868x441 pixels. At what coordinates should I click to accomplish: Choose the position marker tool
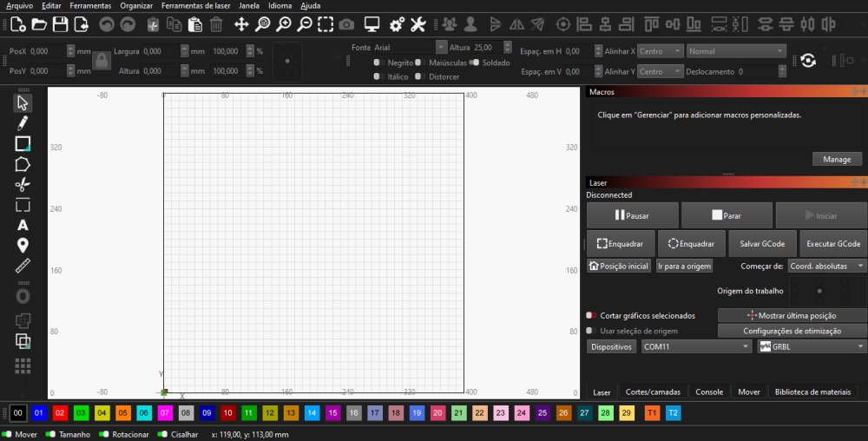23,245
